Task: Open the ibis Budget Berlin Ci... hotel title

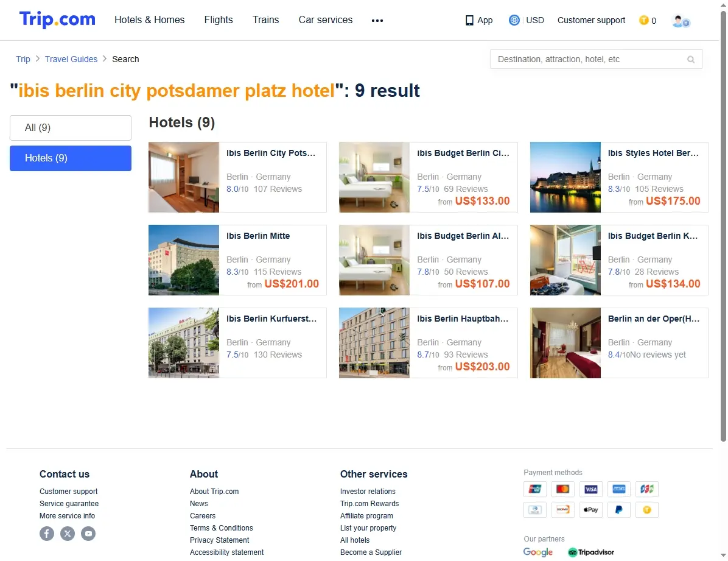Action: click(x=463, y=153)
